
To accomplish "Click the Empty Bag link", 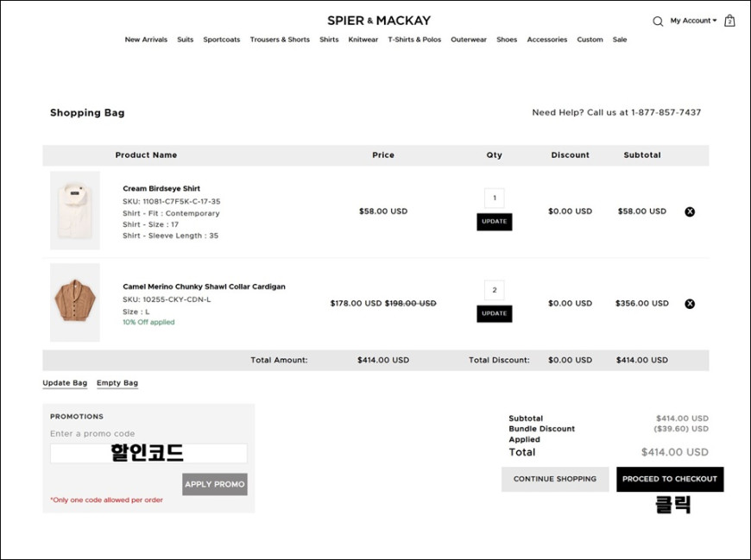I will pos(117,383).
